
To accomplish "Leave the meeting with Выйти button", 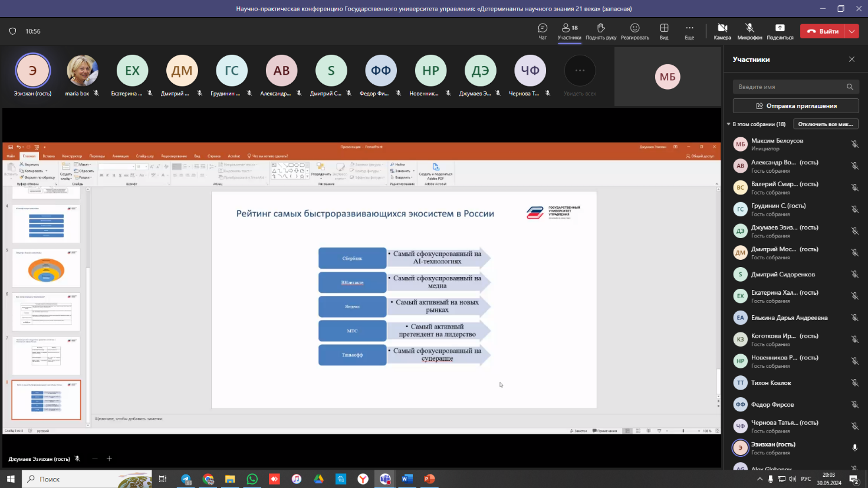I will 823,31.
